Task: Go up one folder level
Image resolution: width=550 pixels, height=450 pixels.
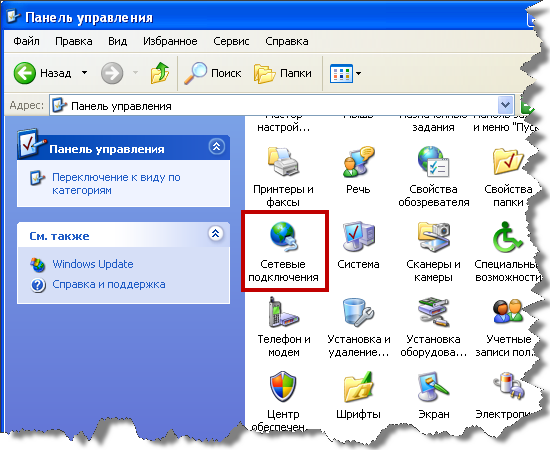Action: 160,73
